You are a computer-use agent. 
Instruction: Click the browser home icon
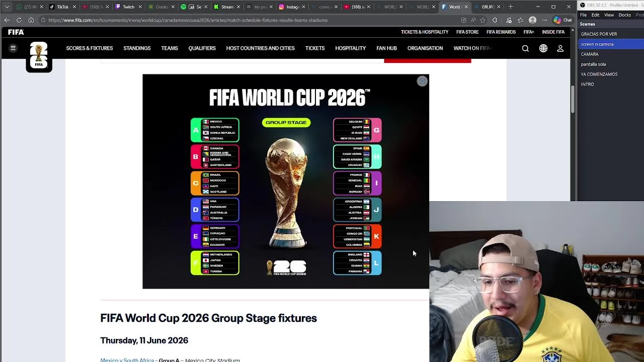pos(31,20)
